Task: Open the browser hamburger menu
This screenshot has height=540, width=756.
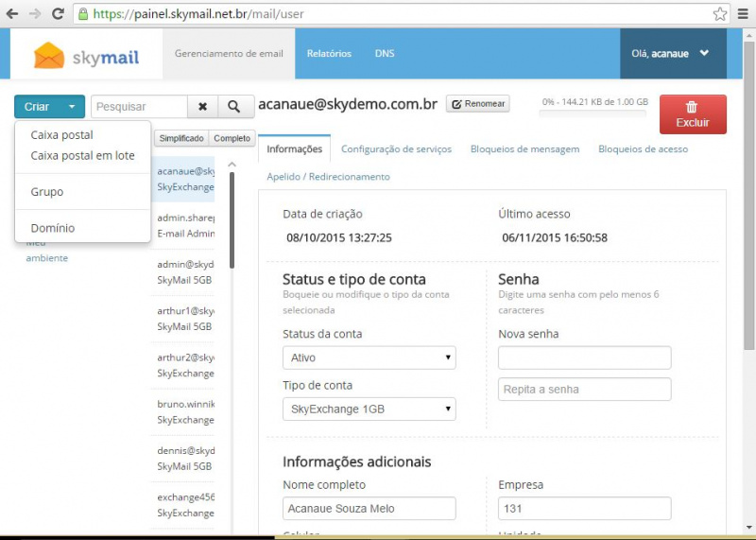Action: tap(743, 14)
